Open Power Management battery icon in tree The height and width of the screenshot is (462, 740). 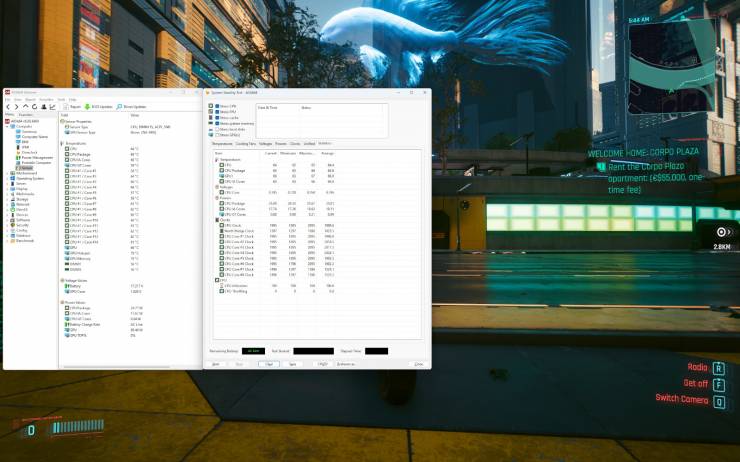(x=18, y=158)
